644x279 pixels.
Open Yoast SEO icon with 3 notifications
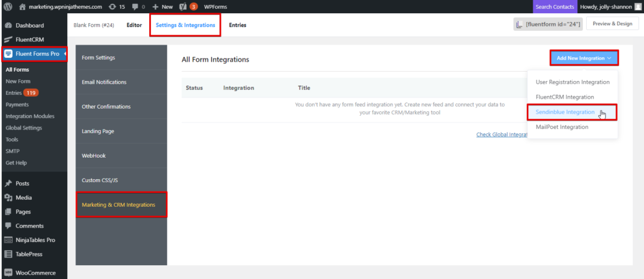[x=184, y=6]
